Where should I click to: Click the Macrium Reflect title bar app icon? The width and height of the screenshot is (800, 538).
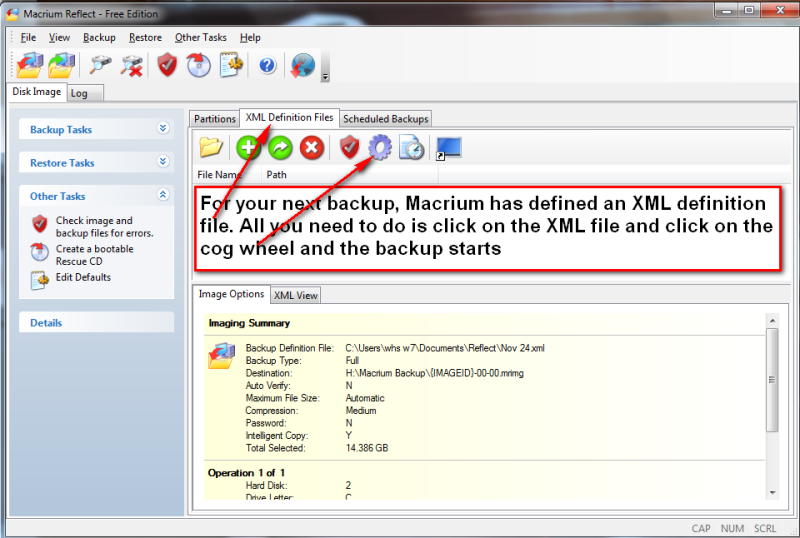12,14
